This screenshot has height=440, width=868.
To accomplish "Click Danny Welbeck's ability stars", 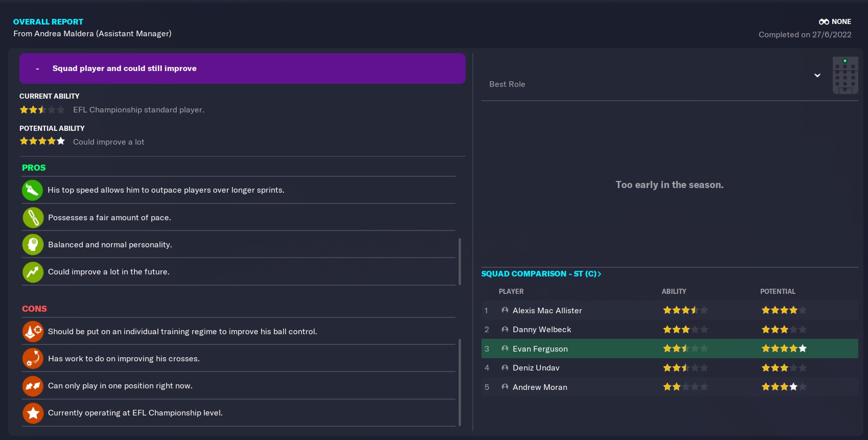I will [x=685, y=330].
